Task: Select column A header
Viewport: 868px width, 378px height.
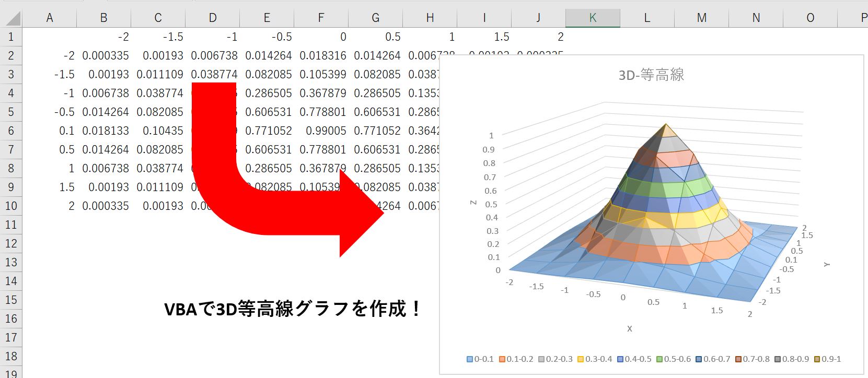Action: coord(50,18)
